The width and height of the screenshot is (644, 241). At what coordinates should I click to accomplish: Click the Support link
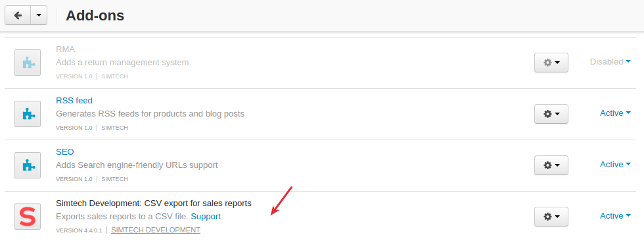tap(206, 217)
